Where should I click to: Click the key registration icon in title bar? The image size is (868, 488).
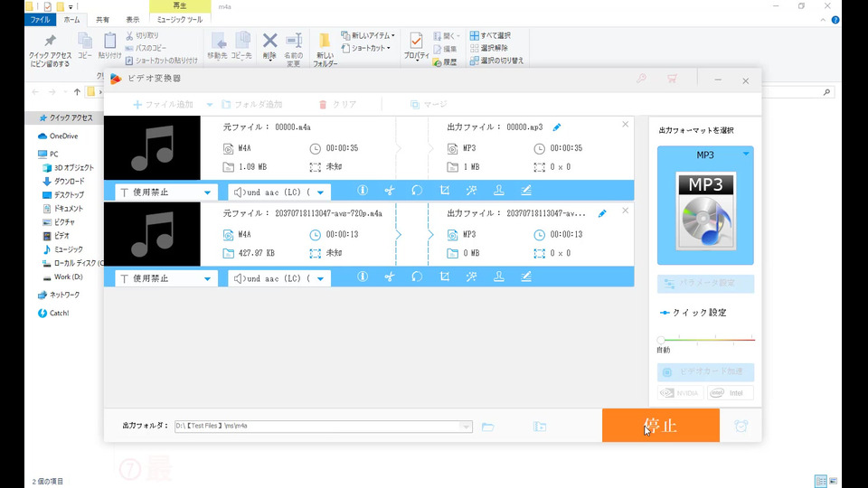[641, 79]
